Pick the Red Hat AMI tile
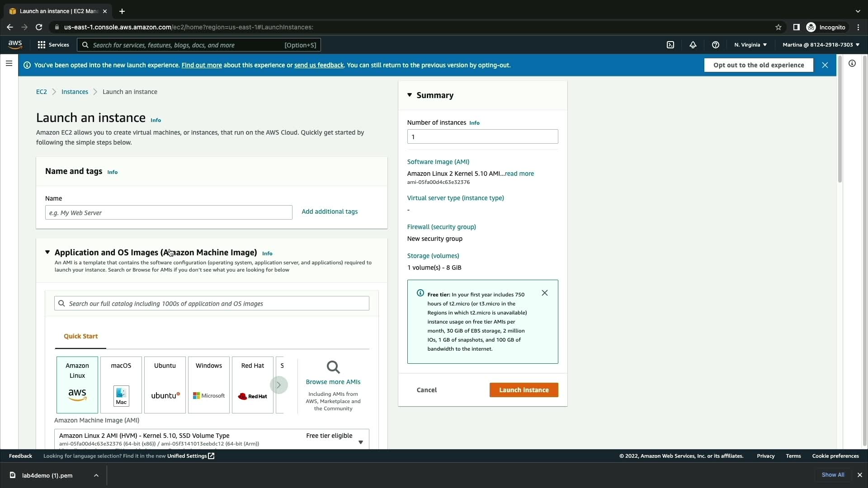This screenshot has height=488, width=868. [252, 385]
